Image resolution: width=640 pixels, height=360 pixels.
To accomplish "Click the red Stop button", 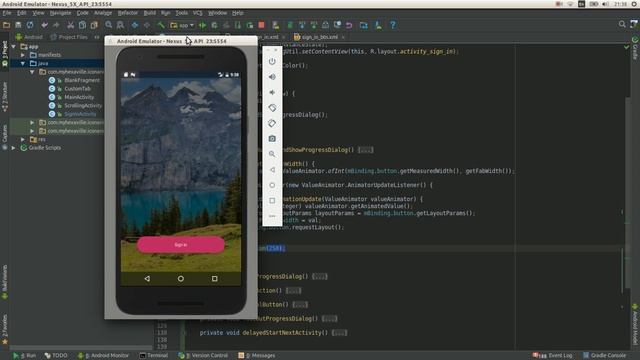I will 262,25.
